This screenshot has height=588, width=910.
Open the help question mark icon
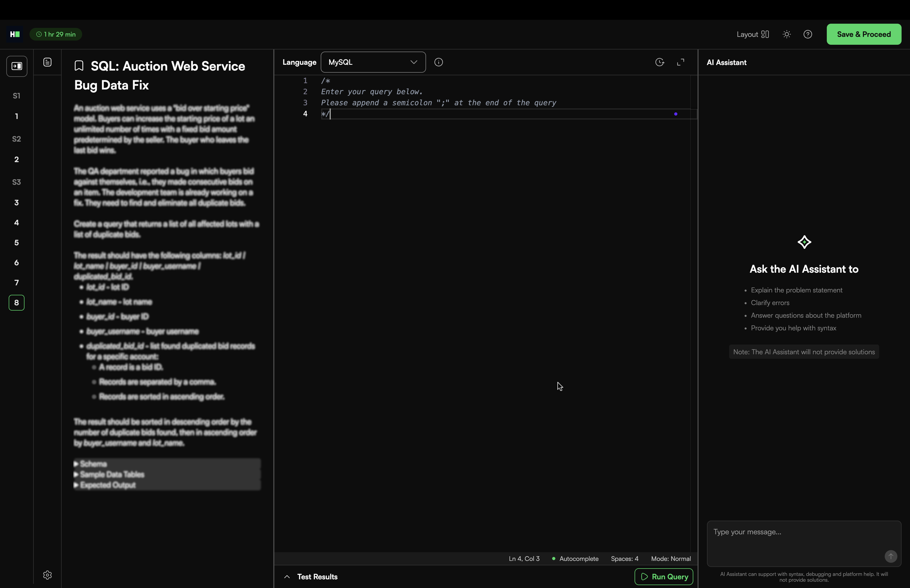point(808,34)
